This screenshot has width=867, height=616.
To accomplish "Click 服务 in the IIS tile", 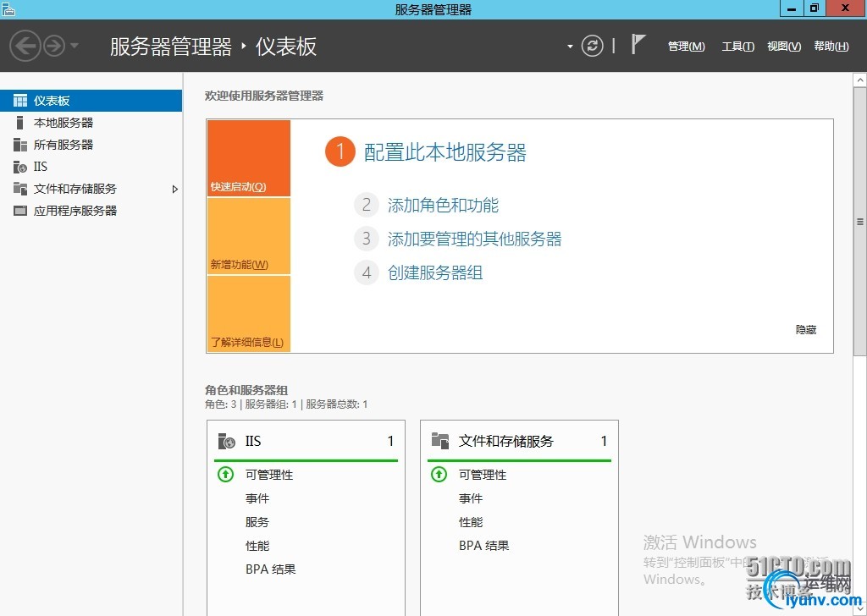I will (257, 523).
